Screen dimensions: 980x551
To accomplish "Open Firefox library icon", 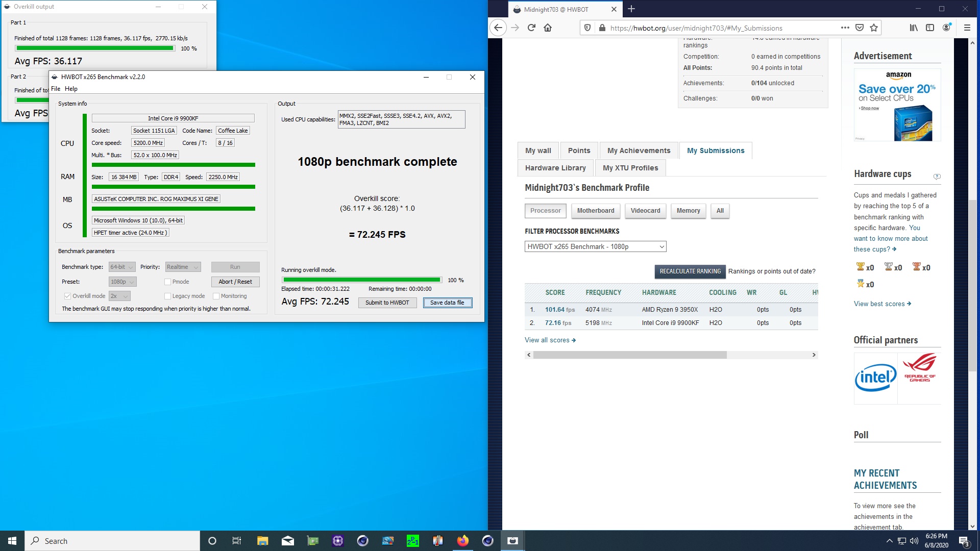I will click(914, 28).
